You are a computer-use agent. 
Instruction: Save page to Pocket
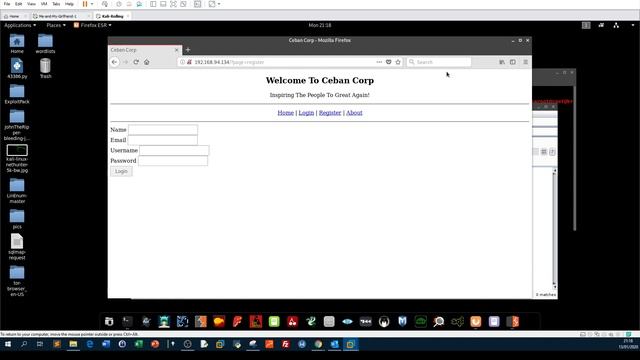[x=389, y=62]
